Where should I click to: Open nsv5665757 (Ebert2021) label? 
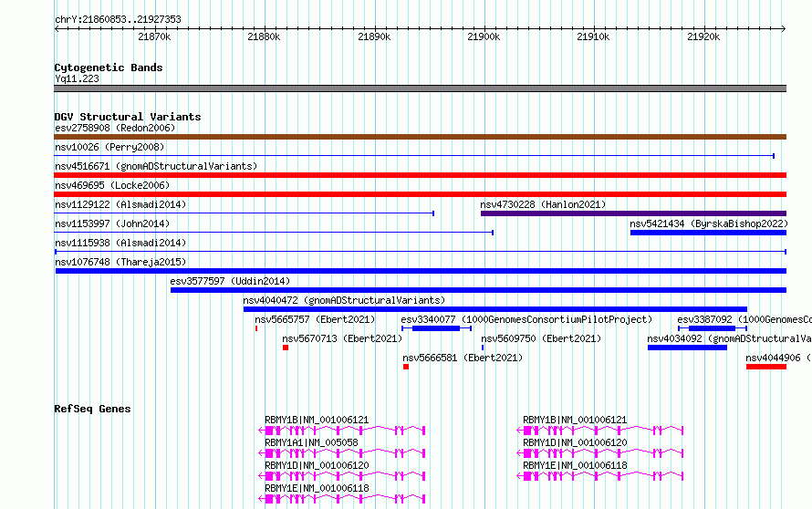click(x=315, y=319)
